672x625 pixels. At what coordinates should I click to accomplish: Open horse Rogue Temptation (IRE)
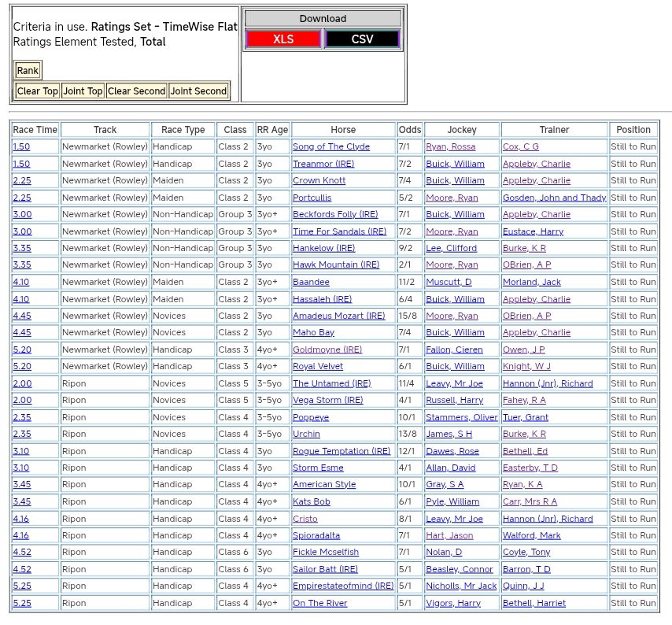point(341,452)
